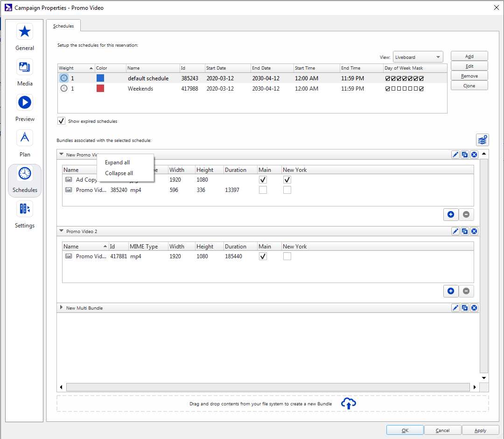Expand the New Multi Bundle section
Image resolution: width=504 pixels, height=439 pixels.
point(61,308)
